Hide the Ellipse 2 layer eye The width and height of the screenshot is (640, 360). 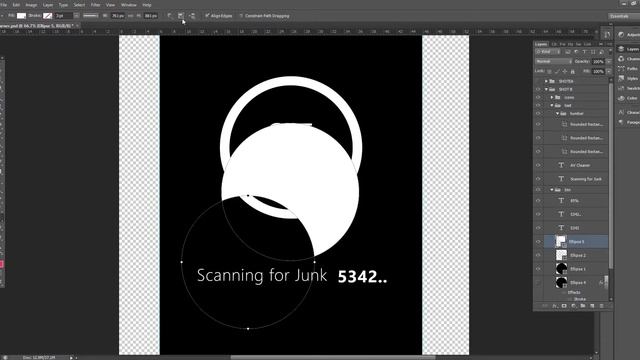[538, 255]
